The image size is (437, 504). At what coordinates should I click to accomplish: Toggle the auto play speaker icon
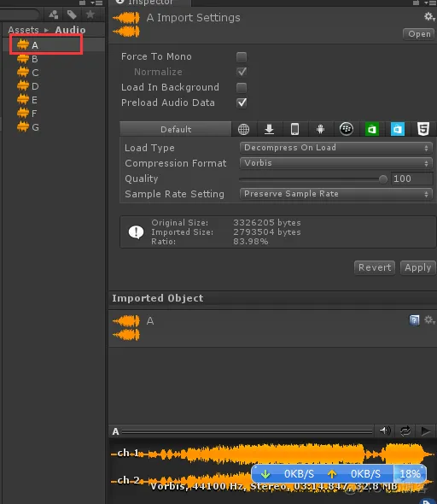pos(385,431)
